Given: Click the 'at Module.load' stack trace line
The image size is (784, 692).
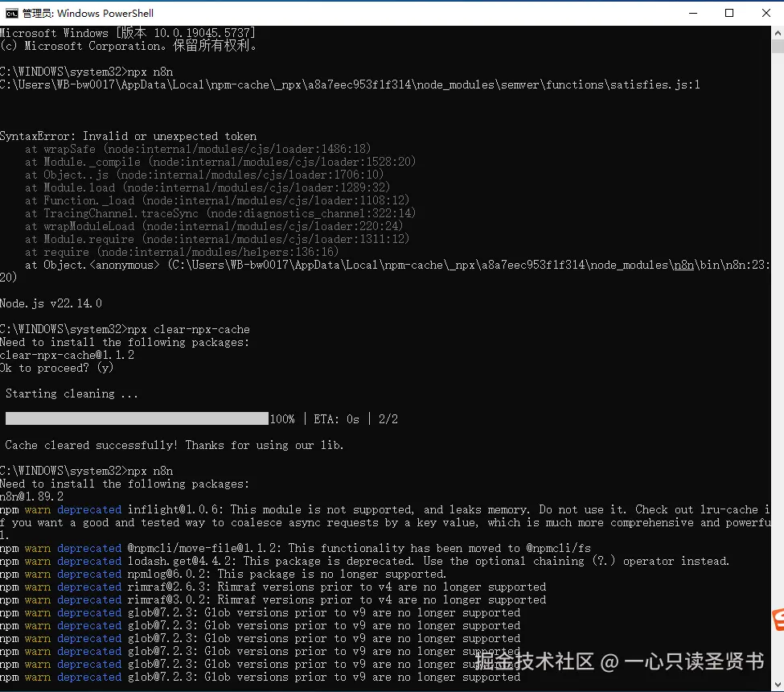Looking at the screenshot, I should (207, 187).
